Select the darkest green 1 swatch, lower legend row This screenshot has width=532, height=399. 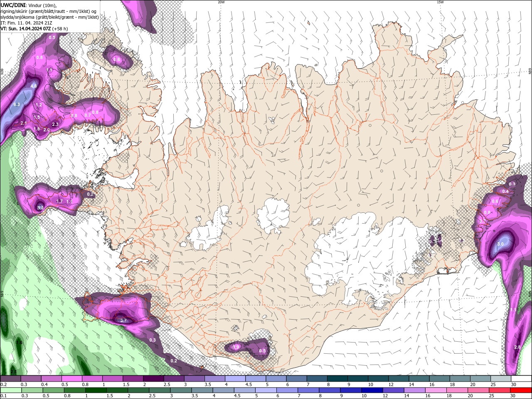(x=96, y=390)
